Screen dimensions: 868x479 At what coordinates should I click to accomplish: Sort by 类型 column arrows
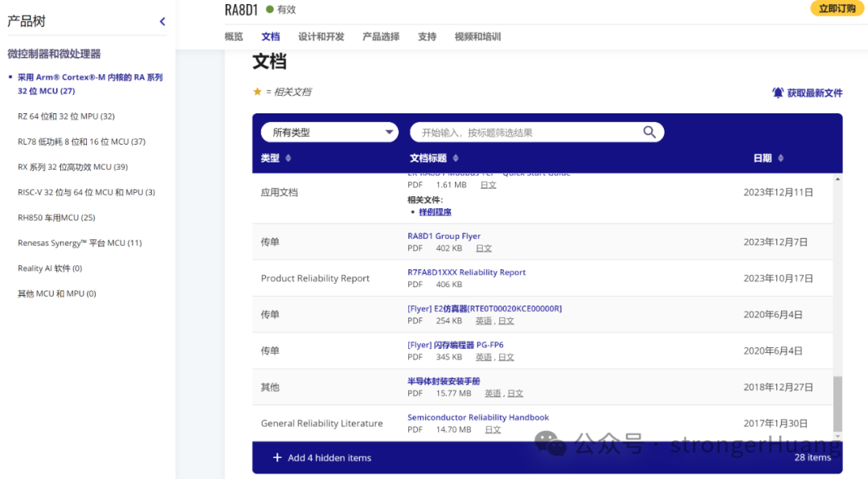288,158
